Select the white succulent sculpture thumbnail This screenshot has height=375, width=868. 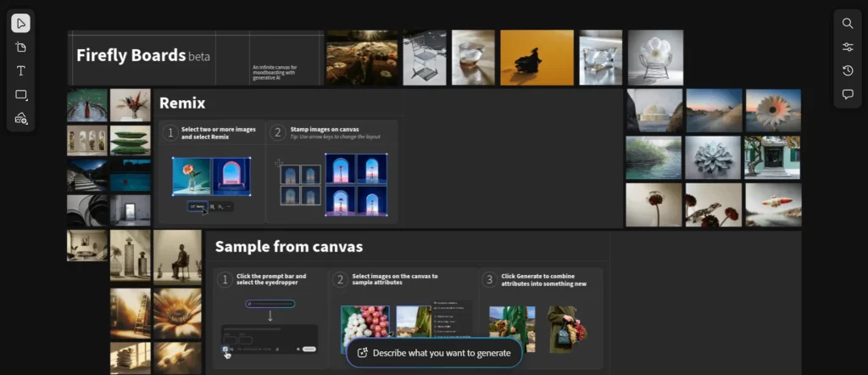(x=713, y=157)
